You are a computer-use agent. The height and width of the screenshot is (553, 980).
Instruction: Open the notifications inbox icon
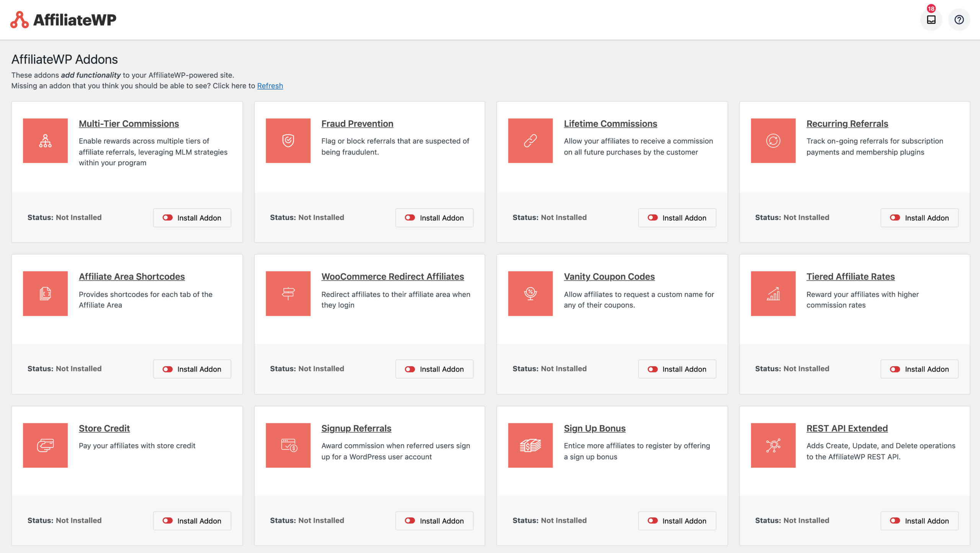pos(931,20)
